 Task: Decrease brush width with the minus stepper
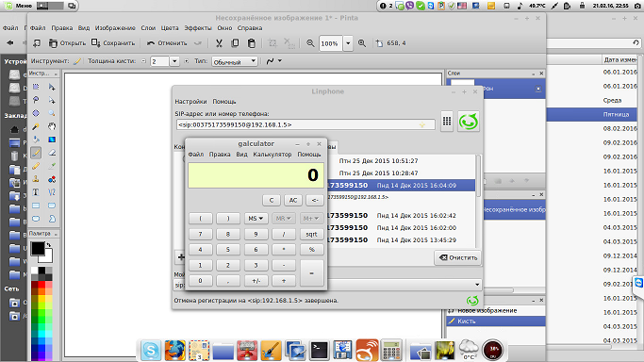click(143, 61)
